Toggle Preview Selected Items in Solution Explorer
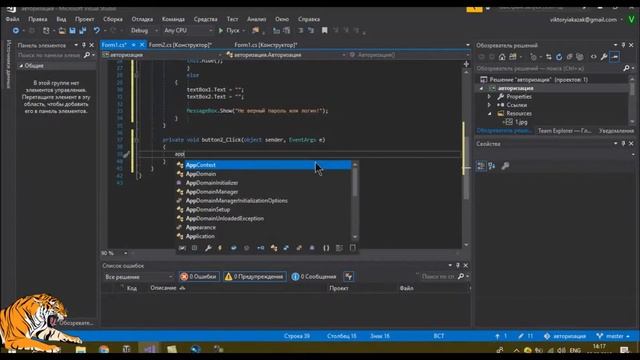Viewport: 640px width, 360px height. (615, 57)
